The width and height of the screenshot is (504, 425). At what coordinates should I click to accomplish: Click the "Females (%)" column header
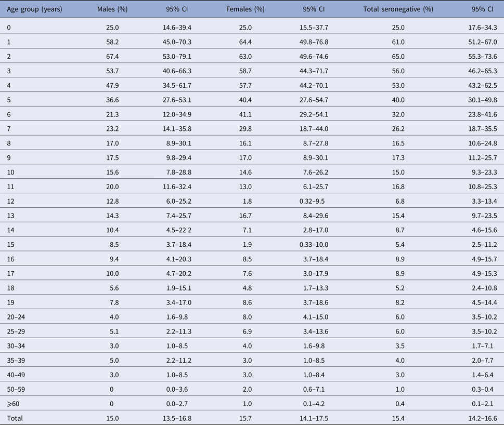pos(245,10)
